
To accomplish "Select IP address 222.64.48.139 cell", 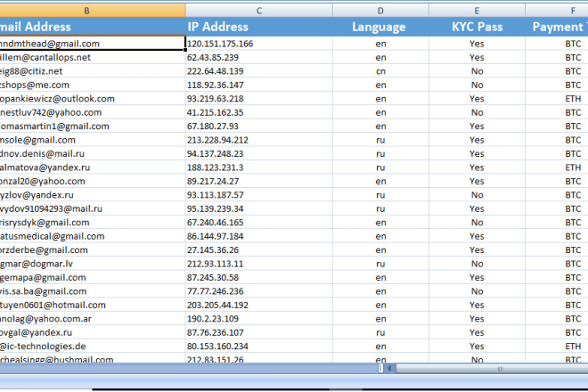I will pyautogui.click(x=259, y=71).
